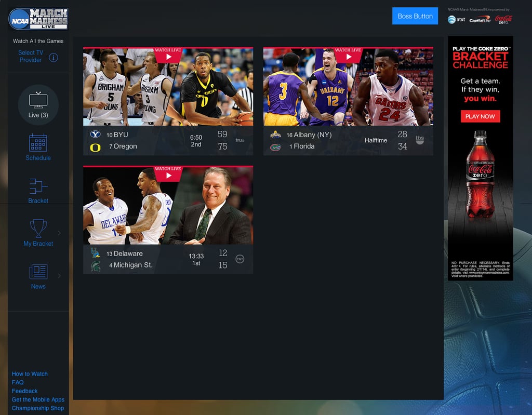The image size is (532, 415).
Task: Open the Delaware vs Michigan St. thumbnail
Action: (x=168, y=205)
